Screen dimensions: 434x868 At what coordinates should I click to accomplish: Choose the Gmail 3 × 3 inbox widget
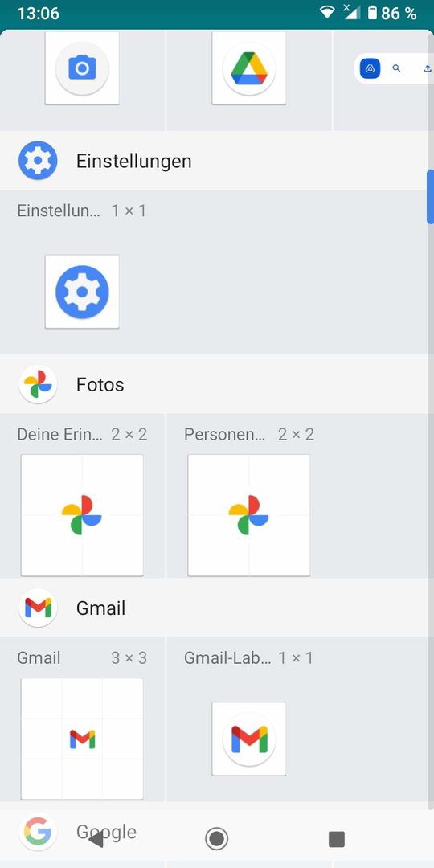tap(82, 739)
